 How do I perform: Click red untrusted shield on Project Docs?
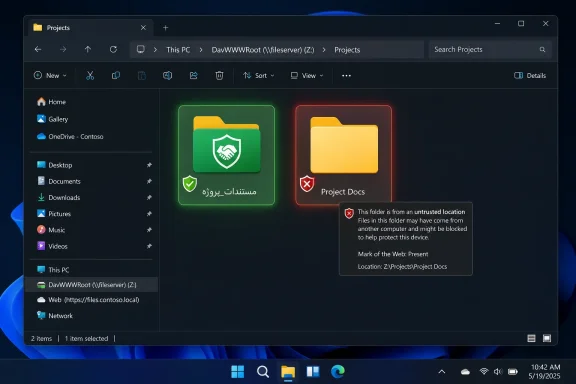307,184
